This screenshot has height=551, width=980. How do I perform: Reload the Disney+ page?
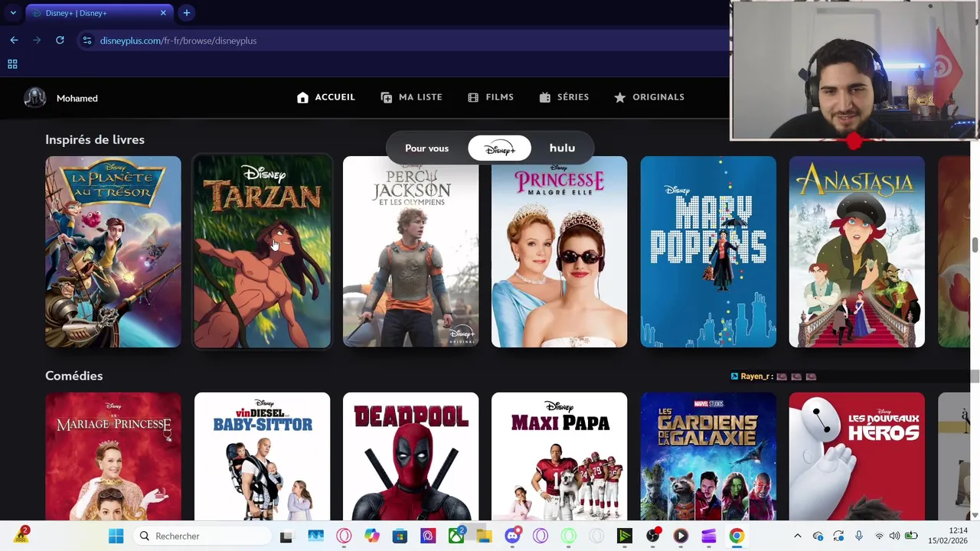pos(60,41)
